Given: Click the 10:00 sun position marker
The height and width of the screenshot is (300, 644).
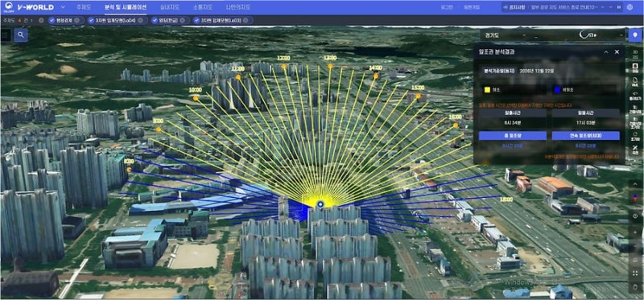Looking at the screenshot, I should click(x=196, y=98).
